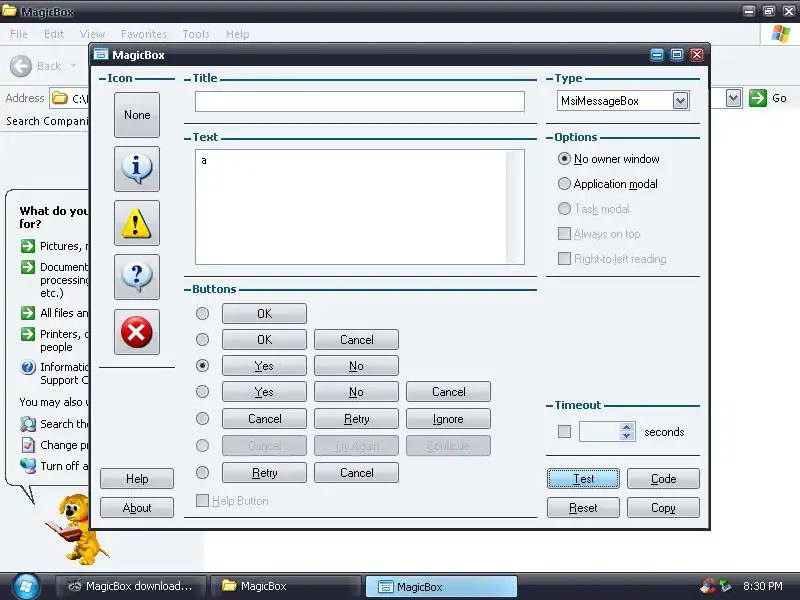The height and width of the screenshot is (600, 800).
Task: Click the Reset button
Action: [583, 508]
